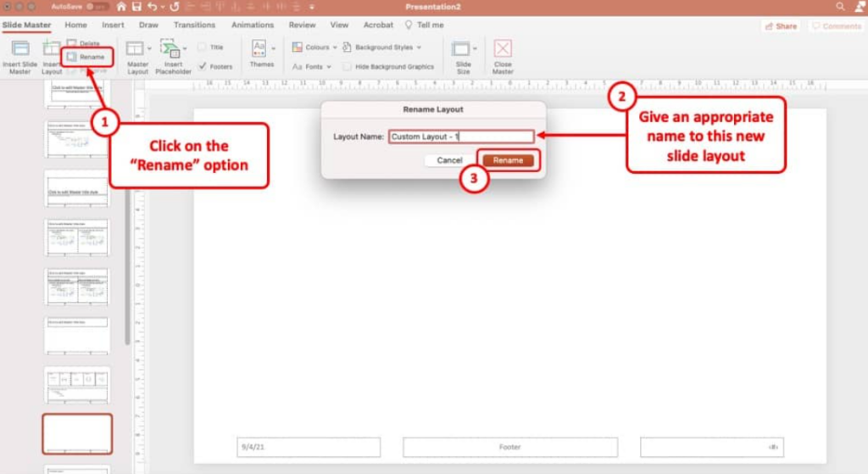The image size is (868, 474).
Task: Enable Hide Background Graphics checkbox
Action: point(348,66)
